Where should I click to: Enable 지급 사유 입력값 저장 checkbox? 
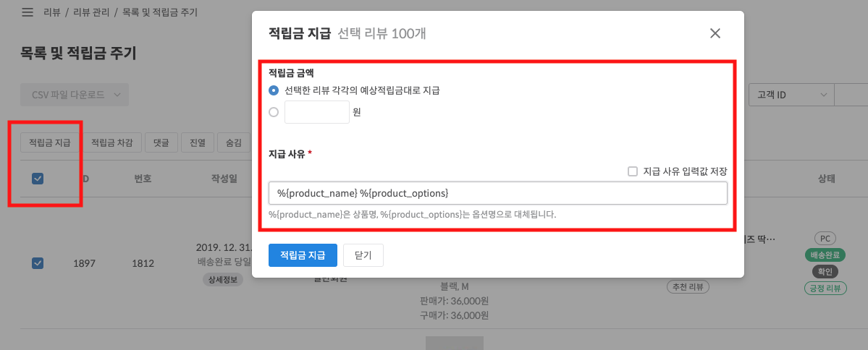(x=633, y=171)
